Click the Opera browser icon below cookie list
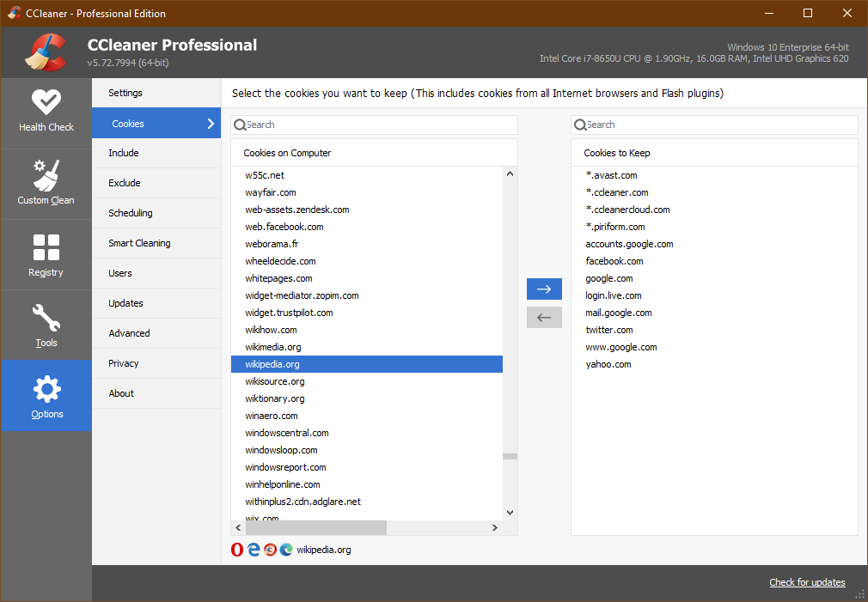The width and height of the screenshot is (868, 602). pyautogui.click(x=237, y=550)
